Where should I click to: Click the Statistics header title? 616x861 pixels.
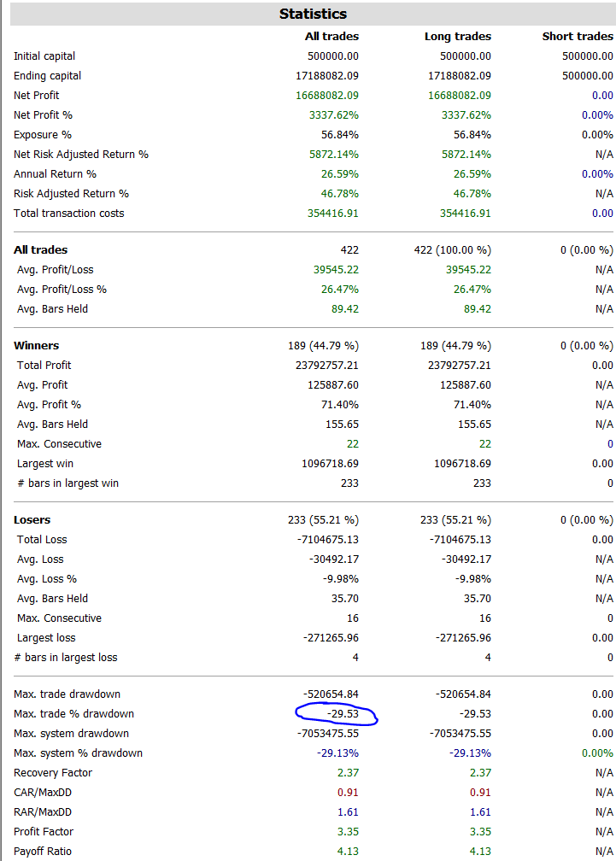[313, 14]
